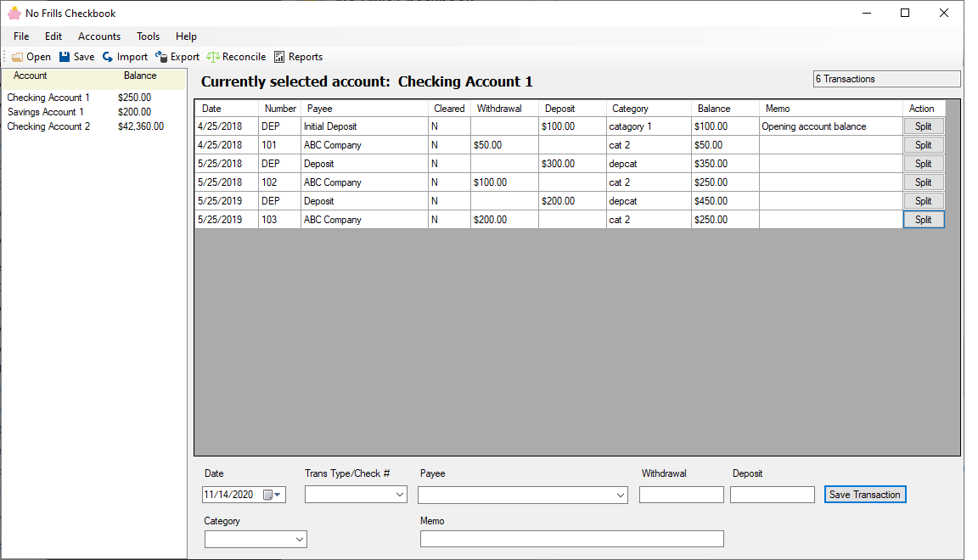This screenshot has width=978, height=560.
Task: Select Savings Account 1 from the account list
Action: pos(46,111)
